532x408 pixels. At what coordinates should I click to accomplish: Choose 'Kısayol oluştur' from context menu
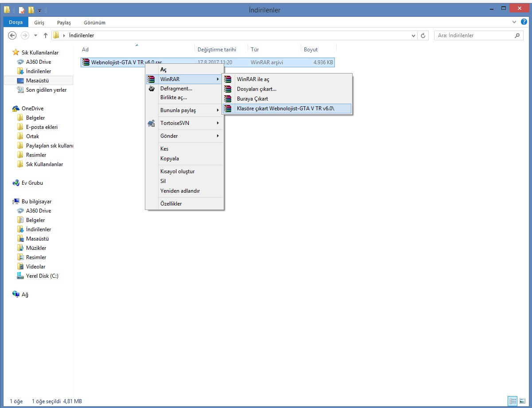point(185,171)
